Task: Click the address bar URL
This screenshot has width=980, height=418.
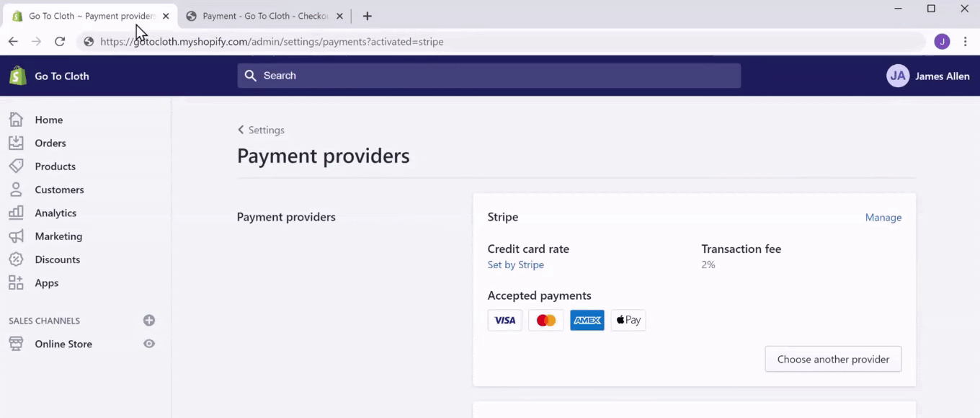Action: point(272,42)
